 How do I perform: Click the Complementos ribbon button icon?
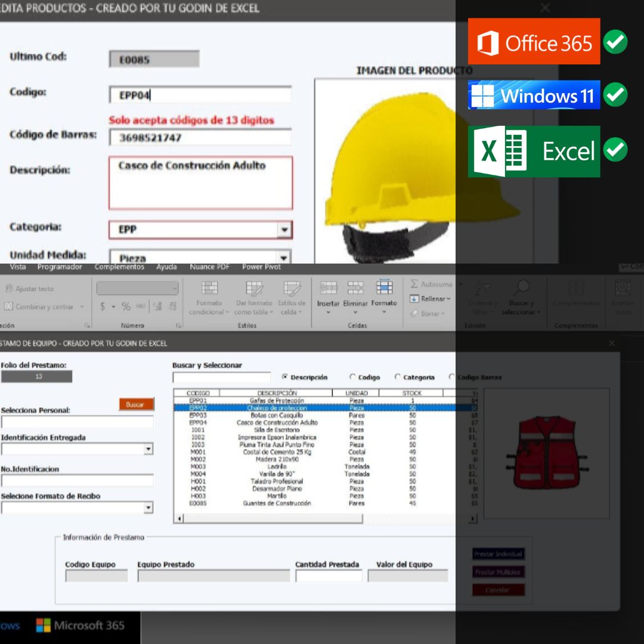pyautogui.click(x=576, y=288)
